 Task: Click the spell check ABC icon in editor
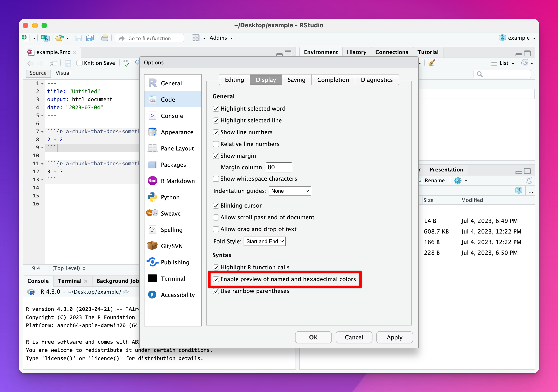[127, 63]
